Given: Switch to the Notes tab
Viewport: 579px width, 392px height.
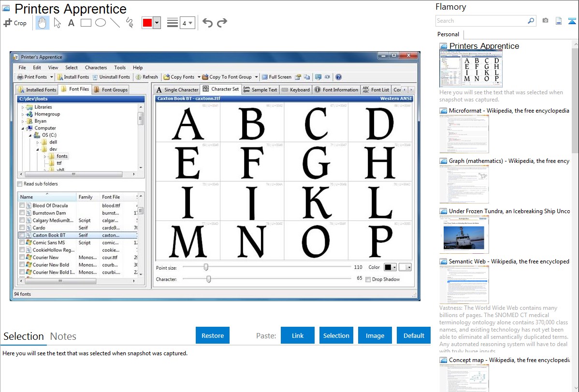Looking at the screenshot, I should click(x=63, y=336).
